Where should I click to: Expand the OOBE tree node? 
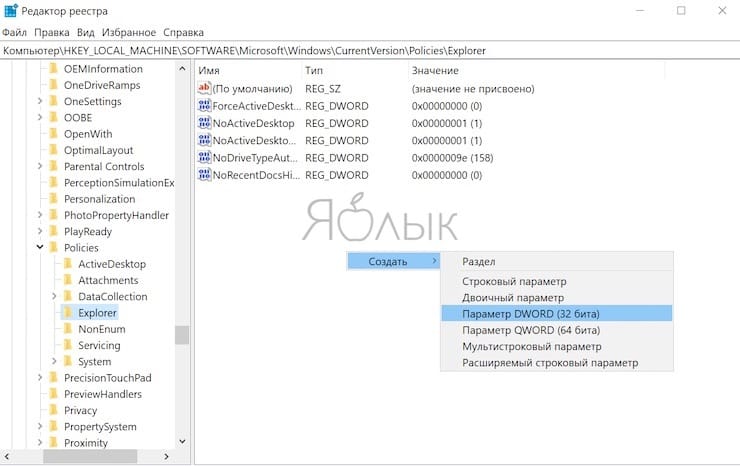(40, 118)
